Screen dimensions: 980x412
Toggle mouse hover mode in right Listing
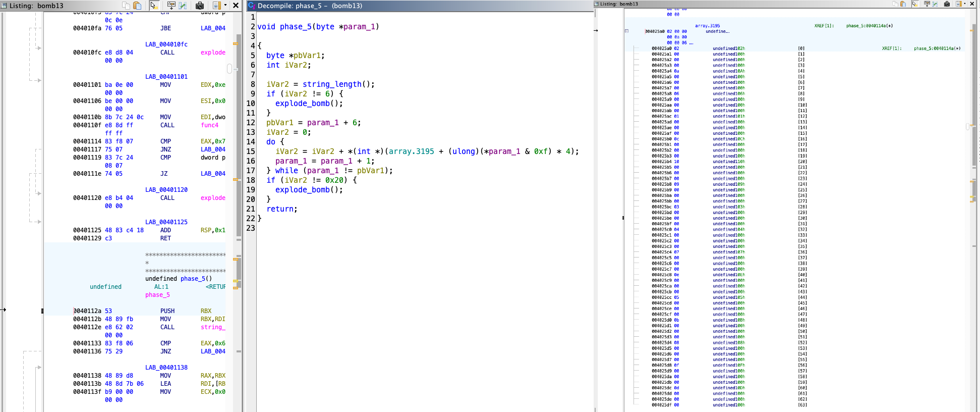point(914,4)
